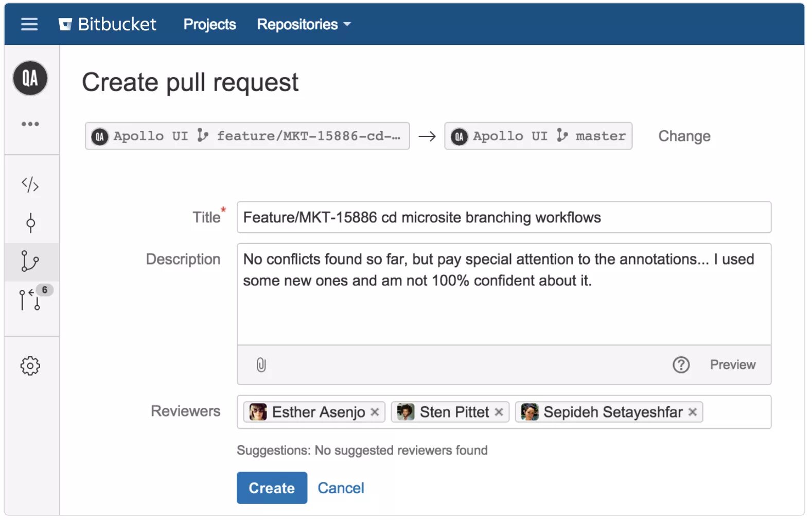This screenshot has width=812, height=520.
Task: Open the hamburger menu in the header
Action: (x=29, y=24)
